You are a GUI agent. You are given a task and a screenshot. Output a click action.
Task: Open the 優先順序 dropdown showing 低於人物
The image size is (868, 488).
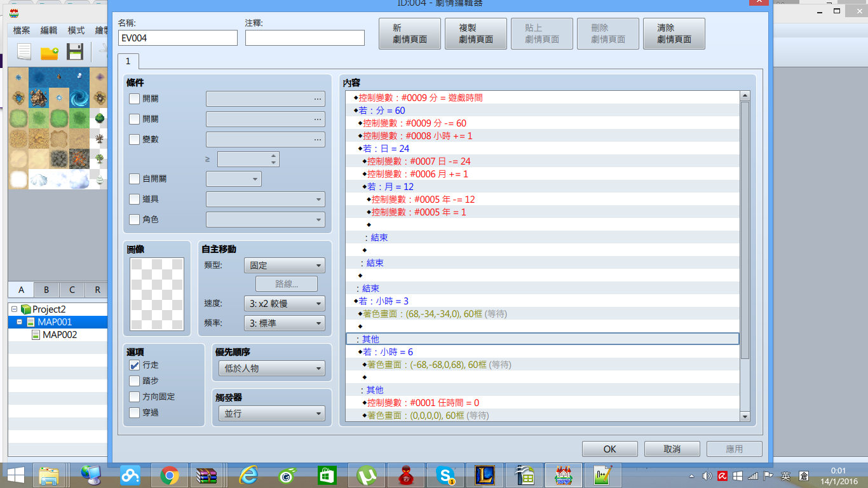click(271, 368)
